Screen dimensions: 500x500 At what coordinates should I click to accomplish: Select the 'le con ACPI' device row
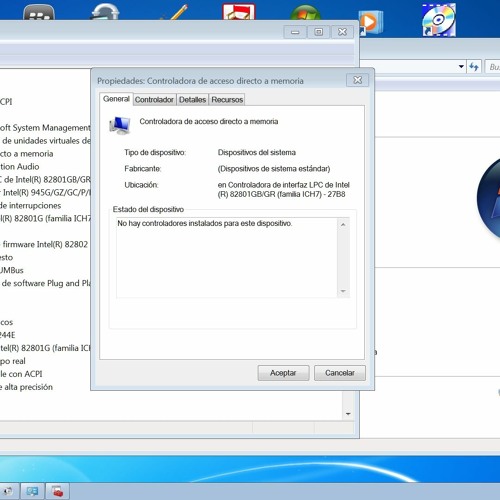(21, 374)
